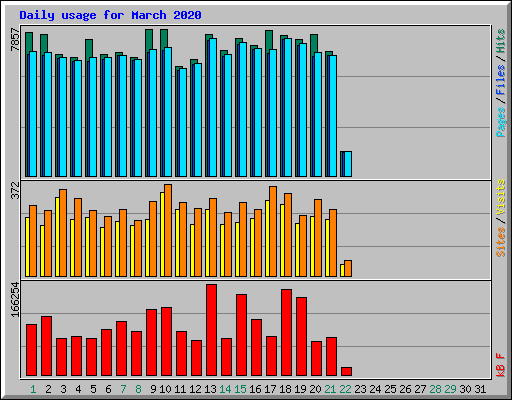Click day 24 on the x-axis
Screen dimensions: 512x400
click(375, 389)
